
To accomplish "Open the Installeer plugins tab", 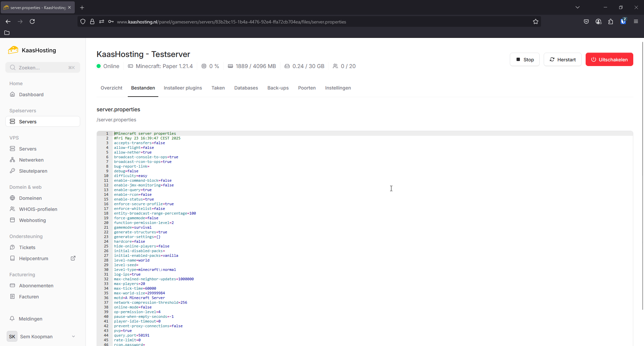I will tap(183, 88).
